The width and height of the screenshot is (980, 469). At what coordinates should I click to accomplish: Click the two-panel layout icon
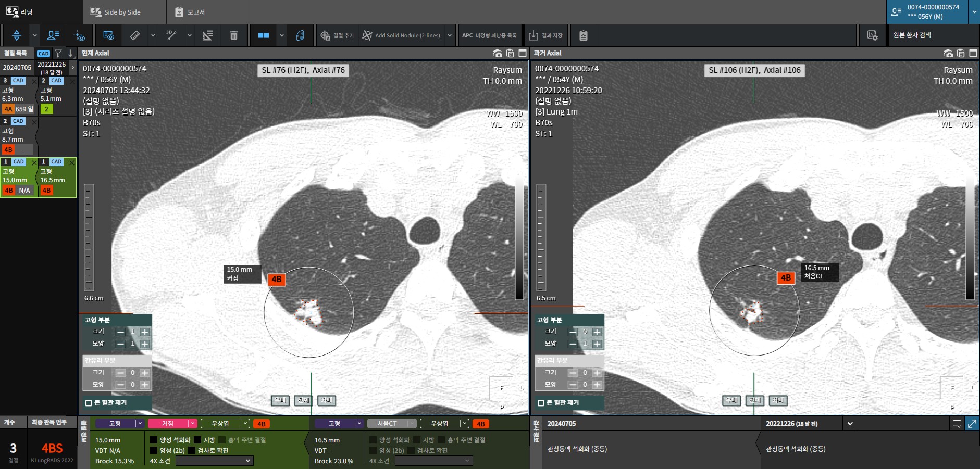coord(264,35)
